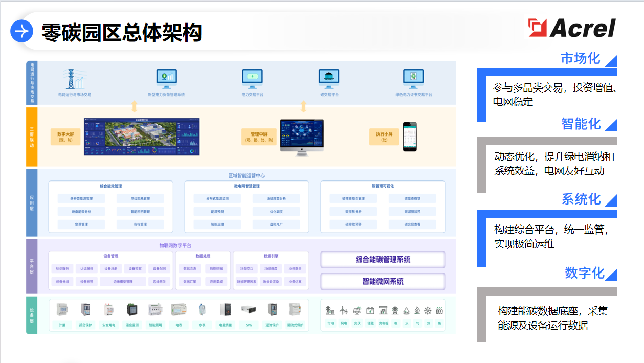Click the 综合能碳管理系统 button
The image size is (644, 363).
point(383,259)
